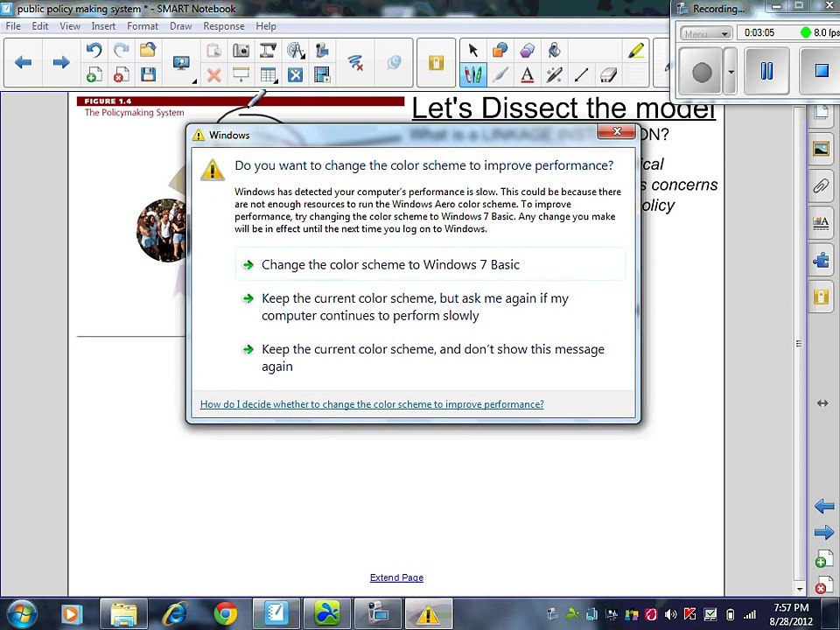Open the Insert menu
Viewport: 840px width, 630px height.
(x=103, y=25)
